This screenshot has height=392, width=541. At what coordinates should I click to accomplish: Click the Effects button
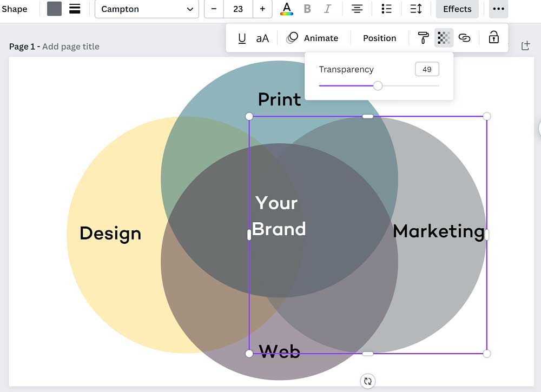457,9
